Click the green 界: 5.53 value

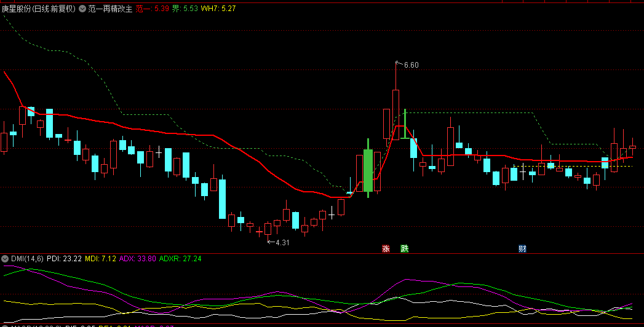[185, 9]
